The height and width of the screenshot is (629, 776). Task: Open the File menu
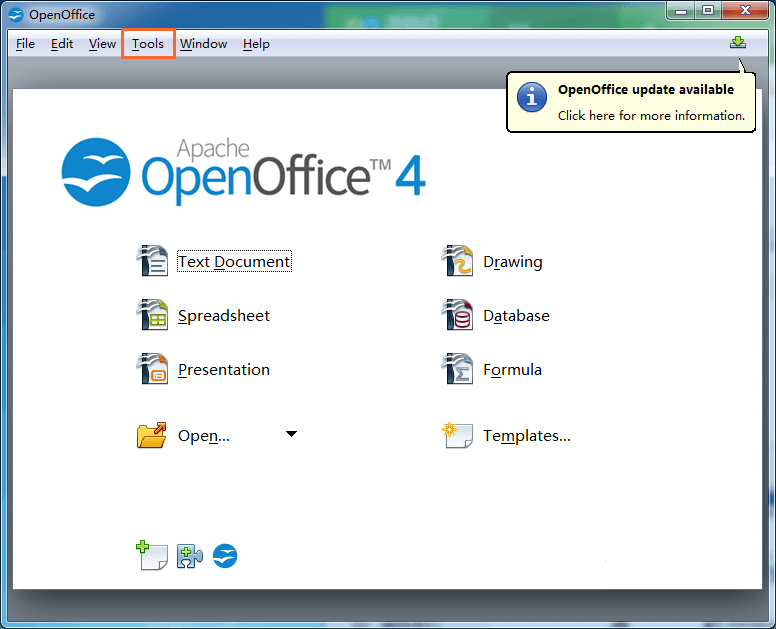click(x=25, y=44)
